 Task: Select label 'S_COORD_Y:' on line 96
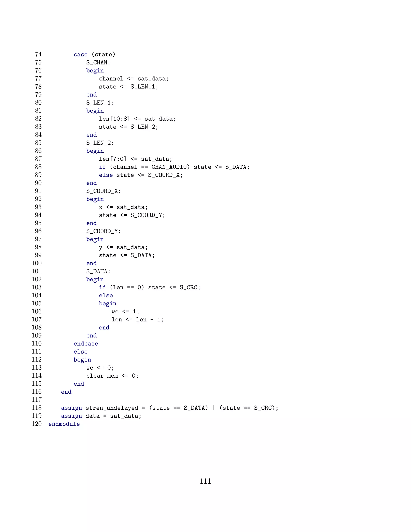(104, 231)
